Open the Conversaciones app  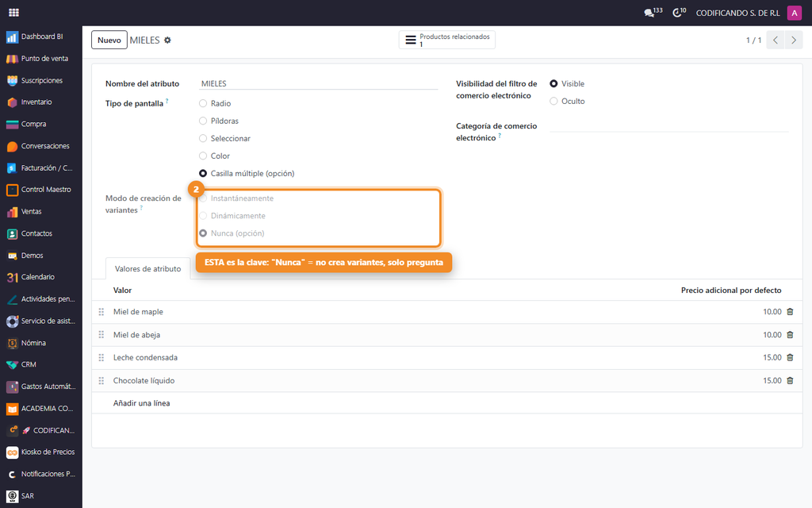pos(41,146)
